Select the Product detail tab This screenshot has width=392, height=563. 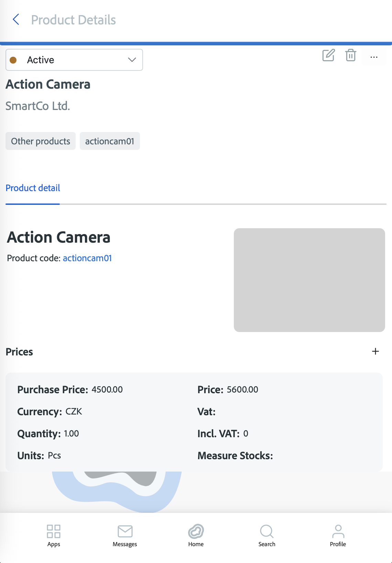pyautogui.click(x=33, y=188)
